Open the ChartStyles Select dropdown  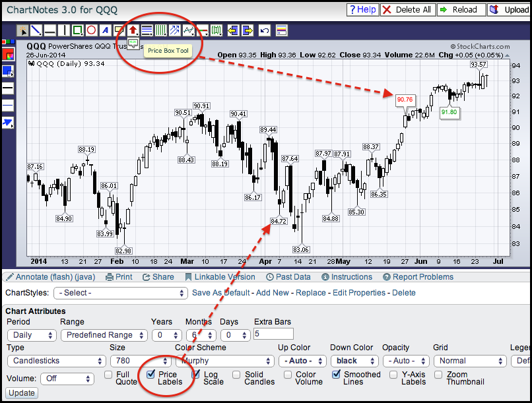point(120,293)
